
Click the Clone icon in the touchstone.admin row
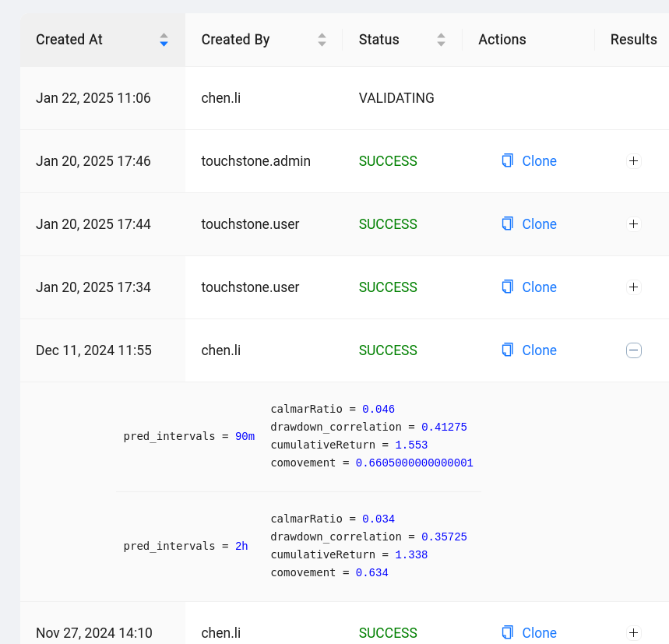508,160
